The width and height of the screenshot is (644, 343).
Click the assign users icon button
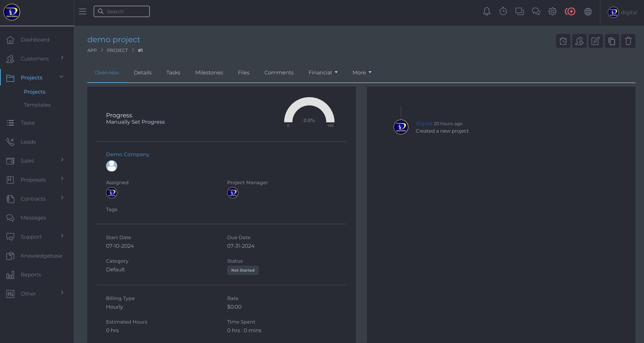point(579,41)
